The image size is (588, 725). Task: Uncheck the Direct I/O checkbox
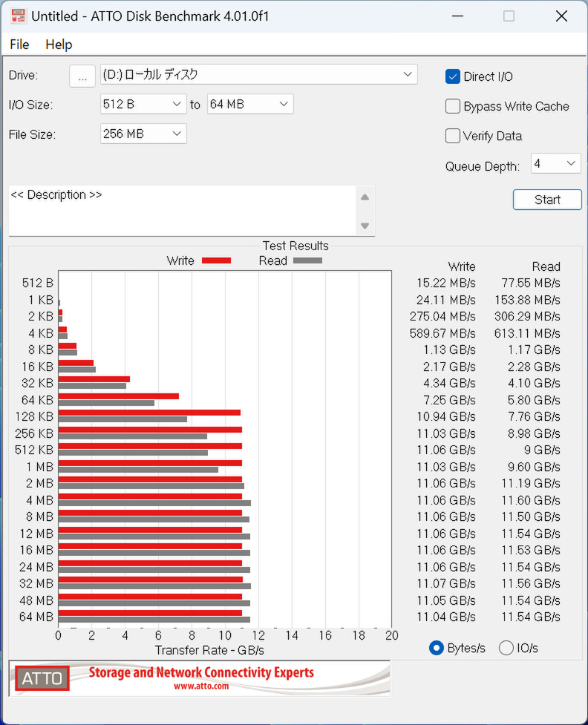click(x=452, y=76)
